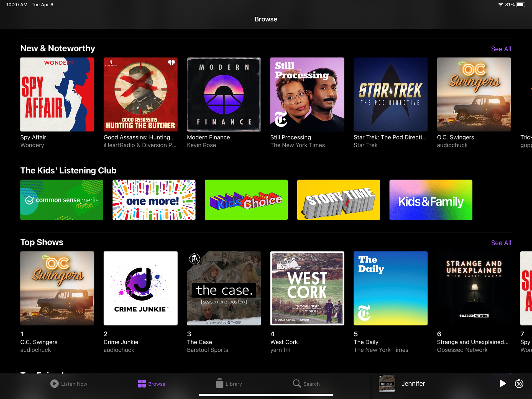Screen dimensions: 532x399
Task: Open Good Assassins: Hunting the Butcher artwork
Action: [140, 94]
